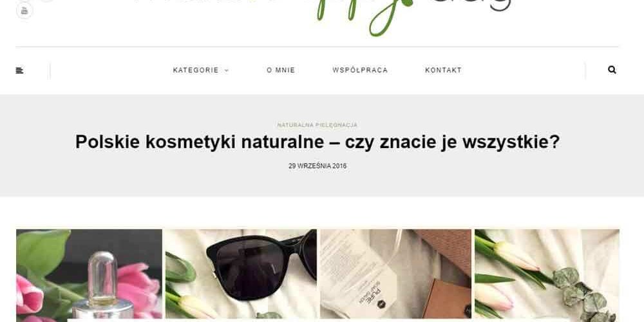Viewport: 644px width, 322px height.
Task: Go to the O MNIE page
Action: (x=281, y=70)
